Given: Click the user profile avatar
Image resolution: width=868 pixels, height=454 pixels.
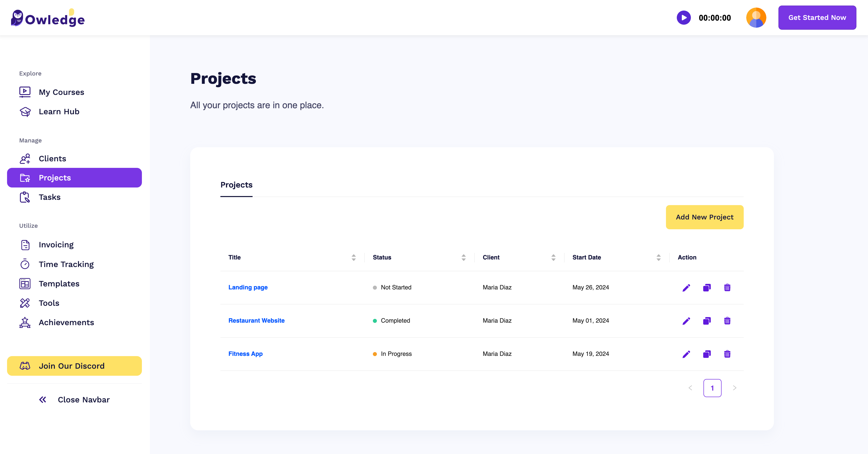Looking at the screenshot, I should point(756,18).
